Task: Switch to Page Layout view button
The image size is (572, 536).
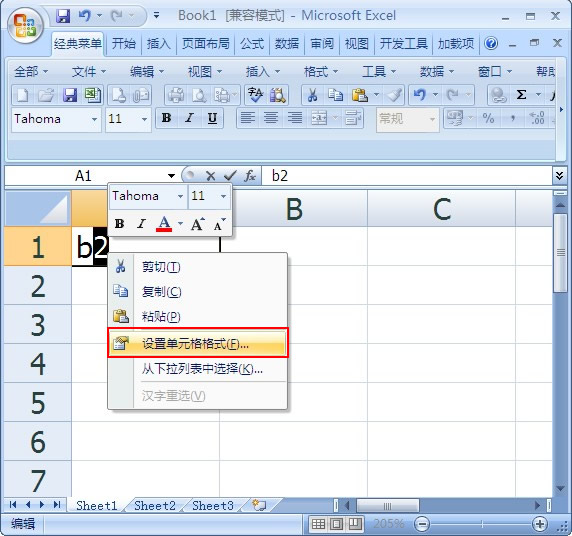Action: click(336, 524)
